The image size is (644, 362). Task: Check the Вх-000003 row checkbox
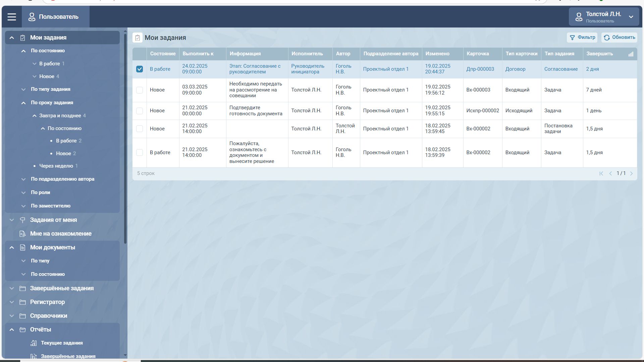coord(140,90)
